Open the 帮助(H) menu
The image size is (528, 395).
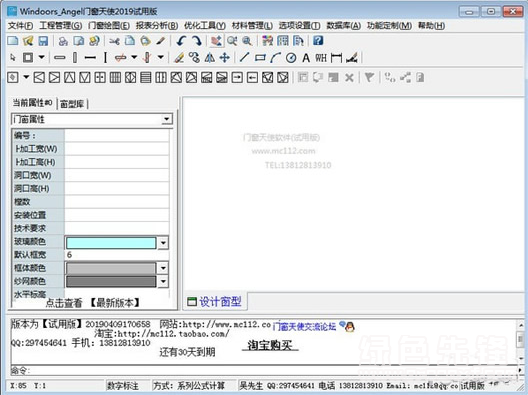pyautogui.click(x=431, y=26)
